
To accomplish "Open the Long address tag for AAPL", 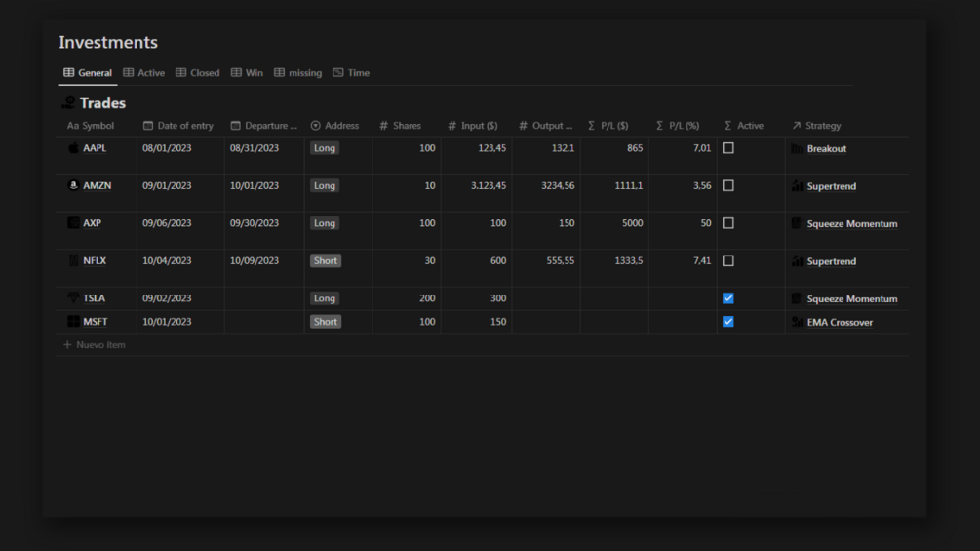I will point(325,148).
